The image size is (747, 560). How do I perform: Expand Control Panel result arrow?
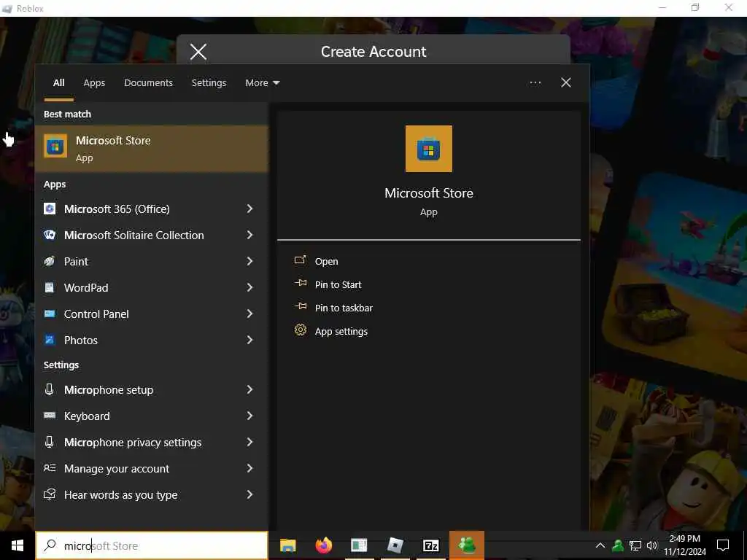click(x=249, y=314)
